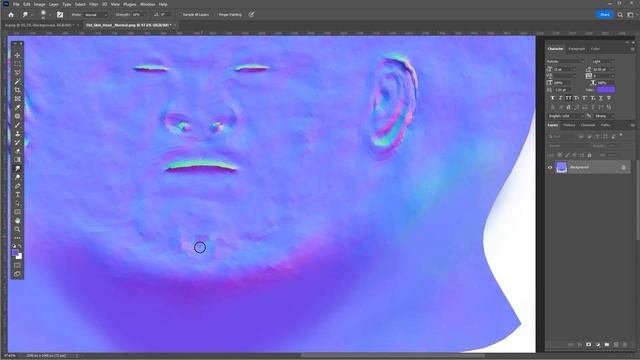Image resolution: width=640 pixels, height=360 pixels.
Task: Open the search icon at top right
Action: 620,15
